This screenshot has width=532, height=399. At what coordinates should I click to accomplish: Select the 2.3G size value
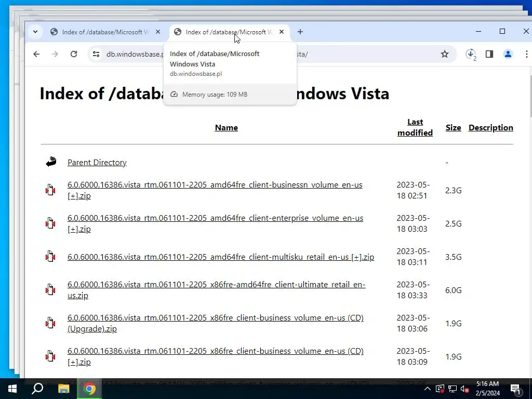[x=453, y=190]
